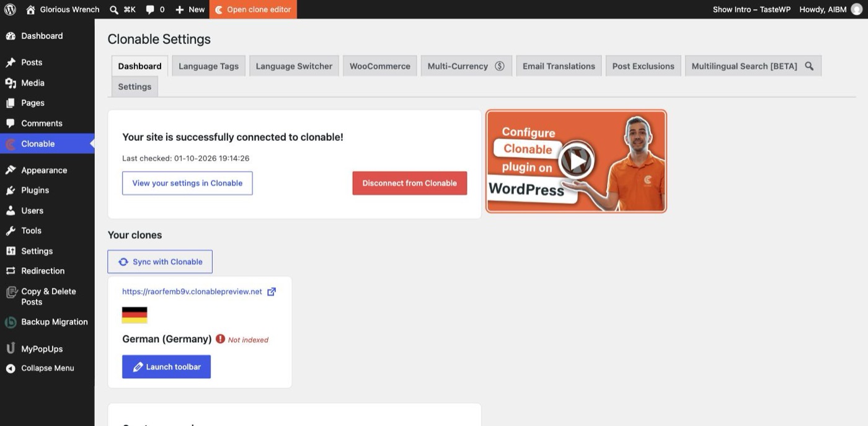
Task: Switch to the Language Switcher tab
Action: [294, 66]
